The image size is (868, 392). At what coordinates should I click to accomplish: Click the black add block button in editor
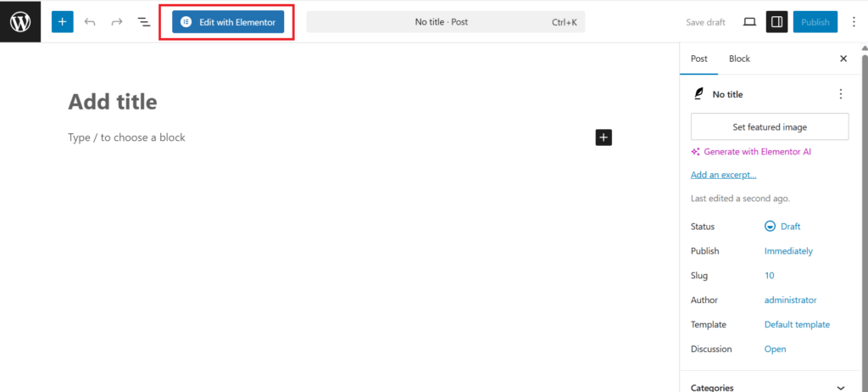pyautogui.click(x=604, y=137)
